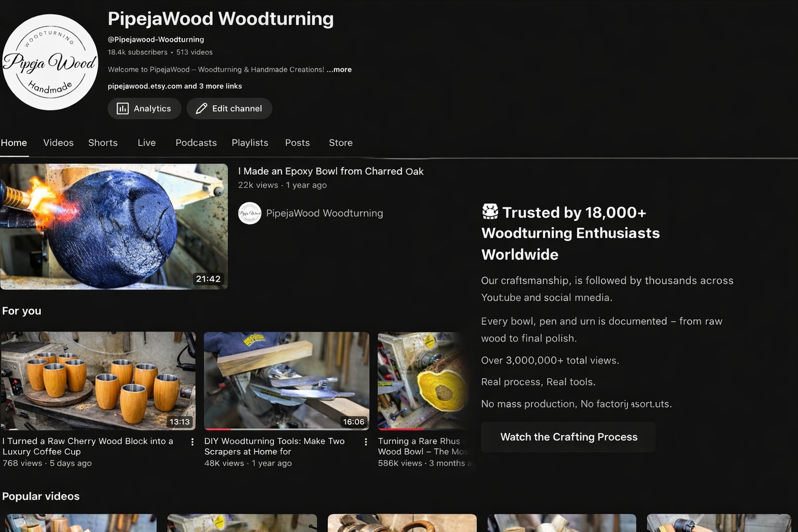
Task: Open three-dot menu for Cherry Wood Coffee Cup video
Action: click(192, 442)
